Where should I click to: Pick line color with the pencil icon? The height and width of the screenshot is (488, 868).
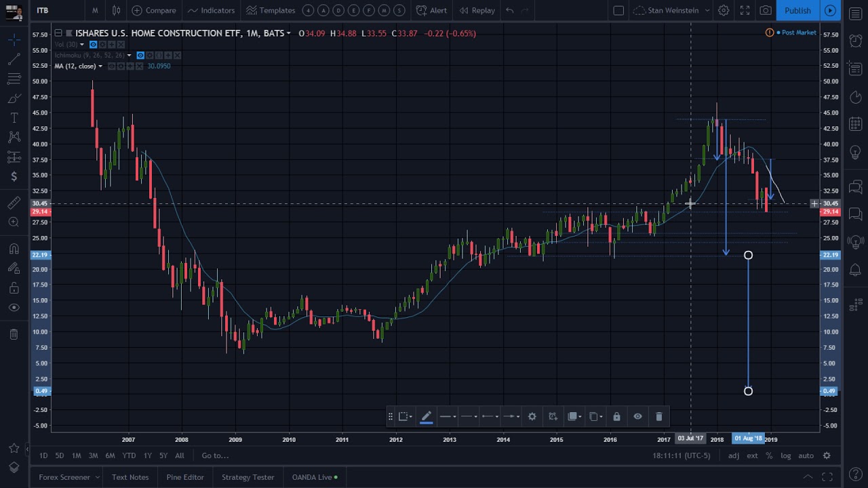[x=426, y=416]
